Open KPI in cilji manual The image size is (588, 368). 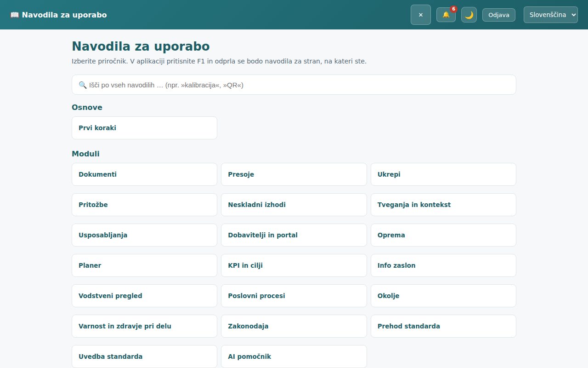pos(294,265)
